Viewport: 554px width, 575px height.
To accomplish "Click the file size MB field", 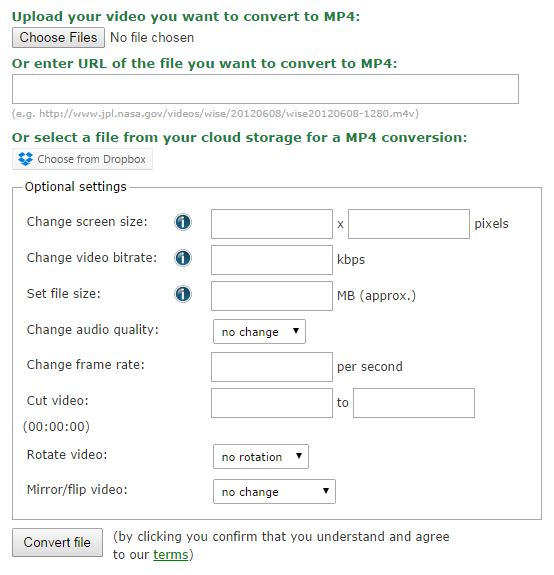I will point(272,296).
